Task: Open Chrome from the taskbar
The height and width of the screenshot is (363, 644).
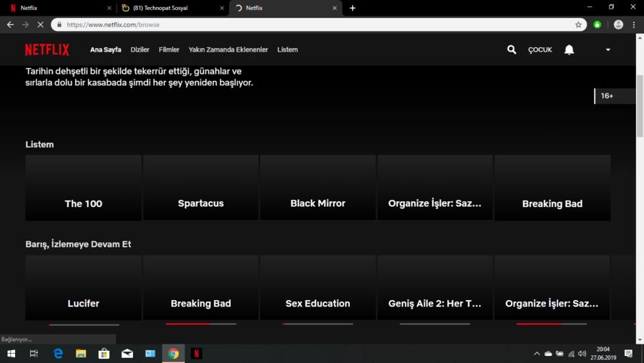Action: [173, 354]
